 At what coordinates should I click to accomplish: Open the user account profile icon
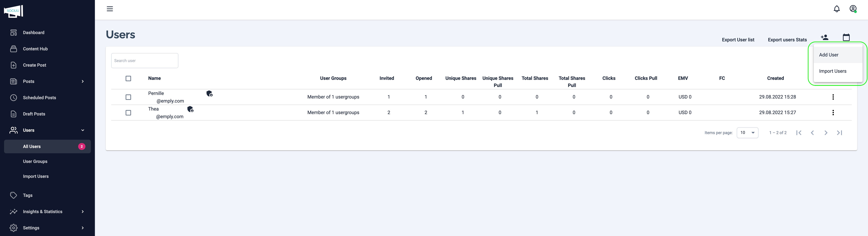pyautogui.click(x=853, y=9)
